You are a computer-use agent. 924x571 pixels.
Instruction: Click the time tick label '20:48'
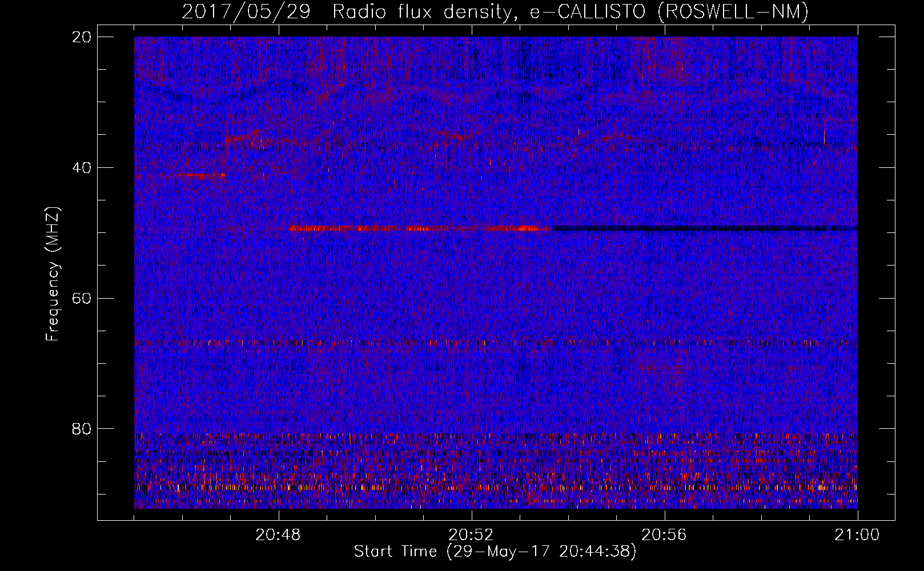click(278, 535)
